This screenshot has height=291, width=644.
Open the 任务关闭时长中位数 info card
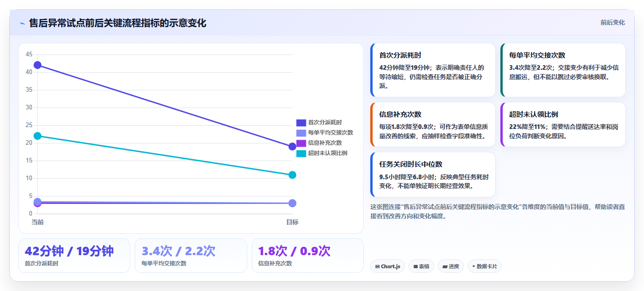click(433, 175)
